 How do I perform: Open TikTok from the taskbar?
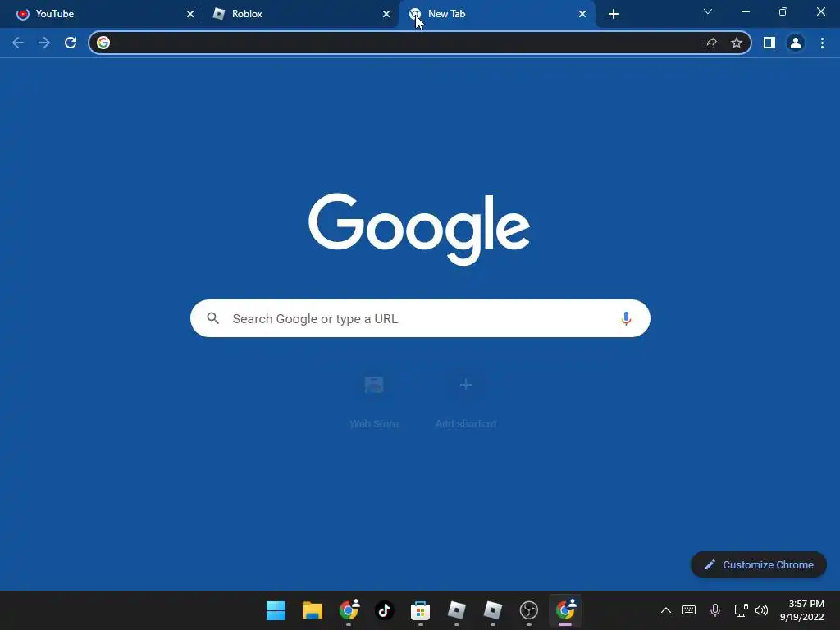(384, 610)
